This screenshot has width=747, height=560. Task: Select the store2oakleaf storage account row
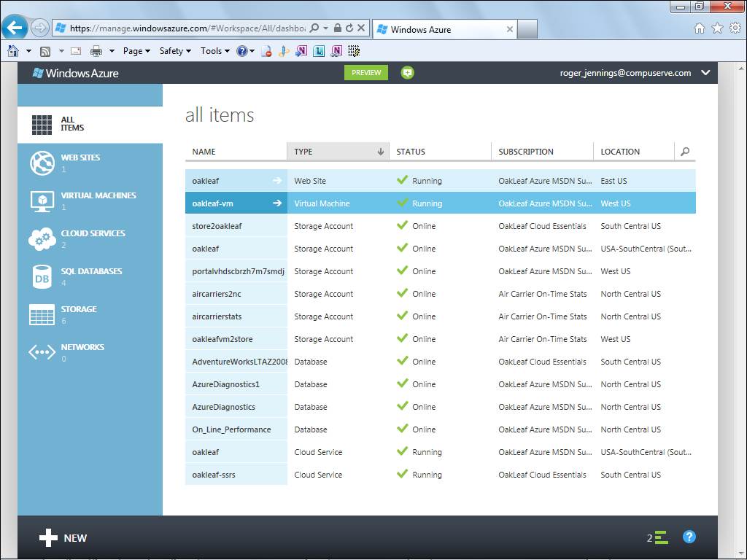coord(440,226)
